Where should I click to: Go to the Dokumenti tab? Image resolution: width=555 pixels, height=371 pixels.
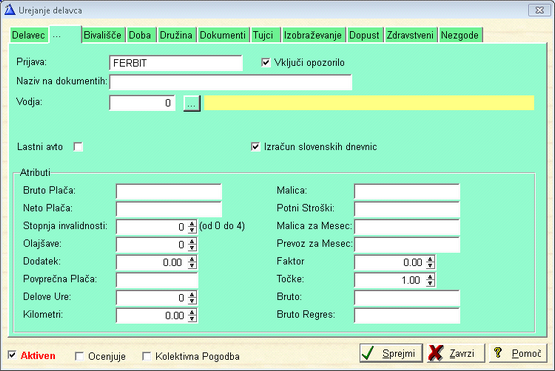223,35
